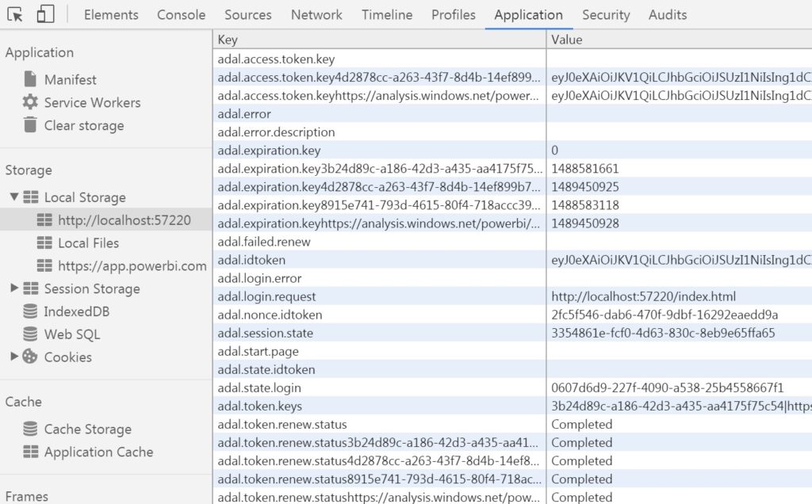Expand the Session Storage tree node
This screenshot has height=504, width=812.
(14, 288)
